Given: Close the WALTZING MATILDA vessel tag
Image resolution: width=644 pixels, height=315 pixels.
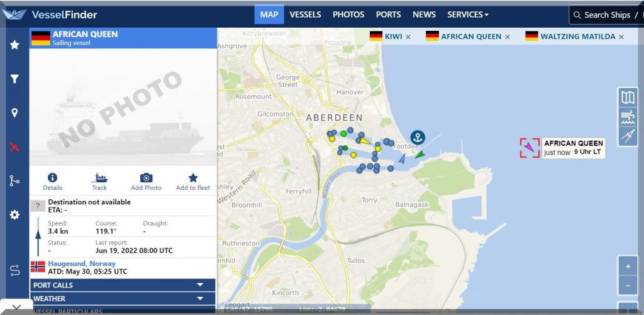Looking at the screenshot, I should click(621, 37).
